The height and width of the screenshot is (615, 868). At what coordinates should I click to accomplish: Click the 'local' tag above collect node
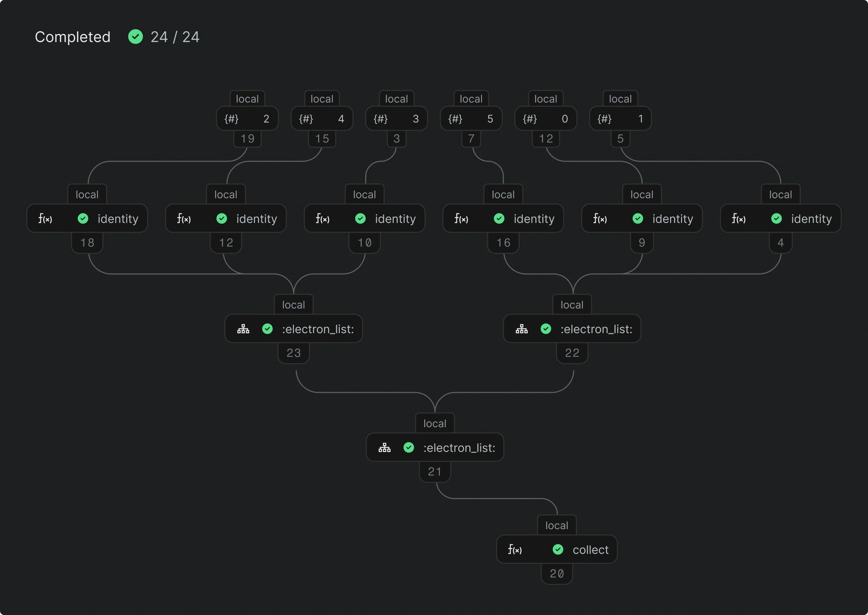(x=557, y=525)
